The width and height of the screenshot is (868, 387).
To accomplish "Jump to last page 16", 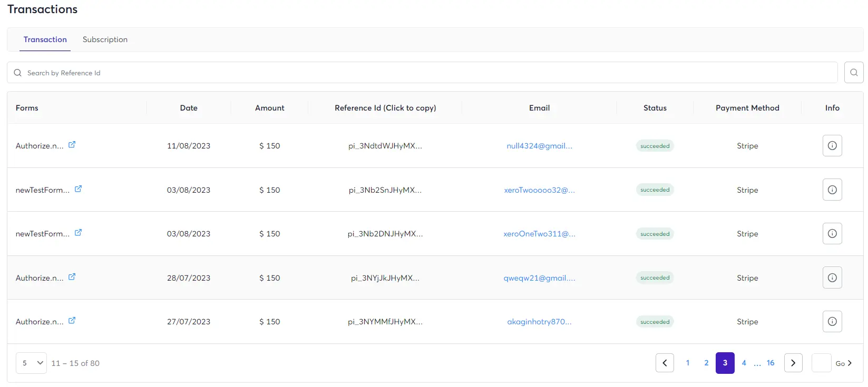I will pyautogui.click(x=771, y=363).
